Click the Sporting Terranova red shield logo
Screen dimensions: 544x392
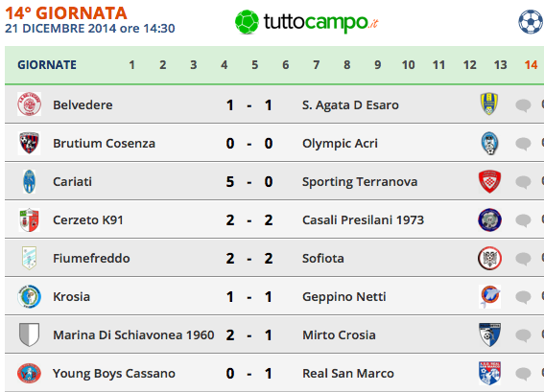tap(489, 181)
